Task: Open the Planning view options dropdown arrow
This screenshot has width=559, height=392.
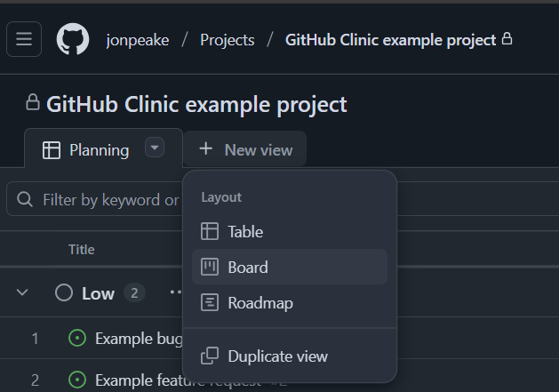Action: click(155, 148)
